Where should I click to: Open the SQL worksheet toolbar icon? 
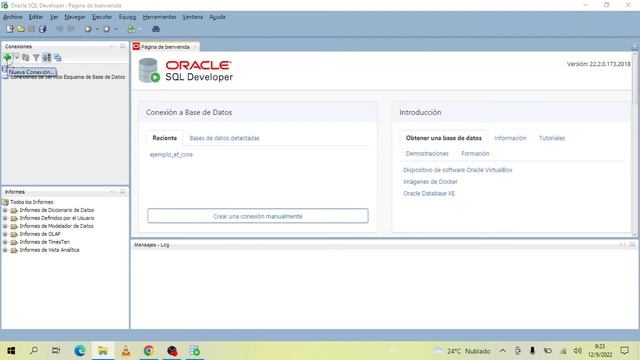coord(131,29)
